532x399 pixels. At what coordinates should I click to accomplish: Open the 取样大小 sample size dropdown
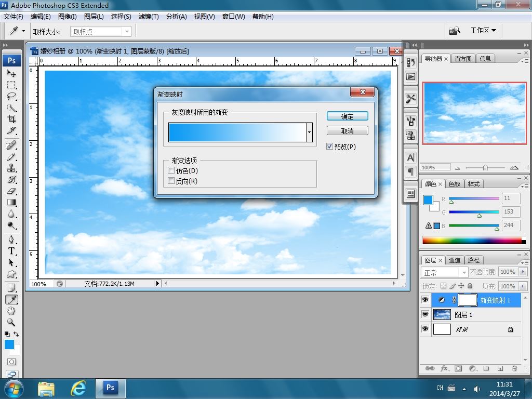100,32
